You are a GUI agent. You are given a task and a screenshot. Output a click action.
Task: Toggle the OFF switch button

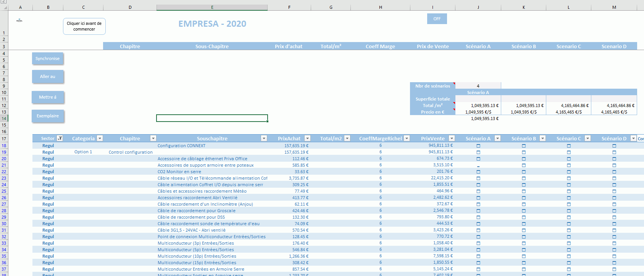tap(437, 19)
